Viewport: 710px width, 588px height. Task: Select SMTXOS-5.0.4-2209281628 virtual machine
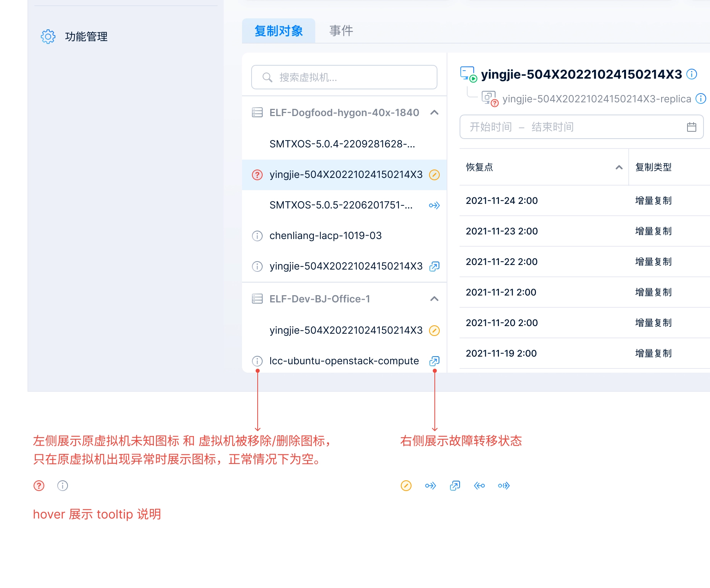coord(342,144)
